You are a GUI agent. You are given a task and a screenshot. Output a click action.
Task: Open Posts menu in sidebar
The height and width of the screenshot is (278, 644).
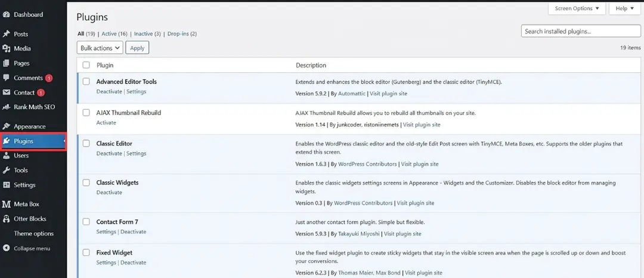[x=21, y=34]
